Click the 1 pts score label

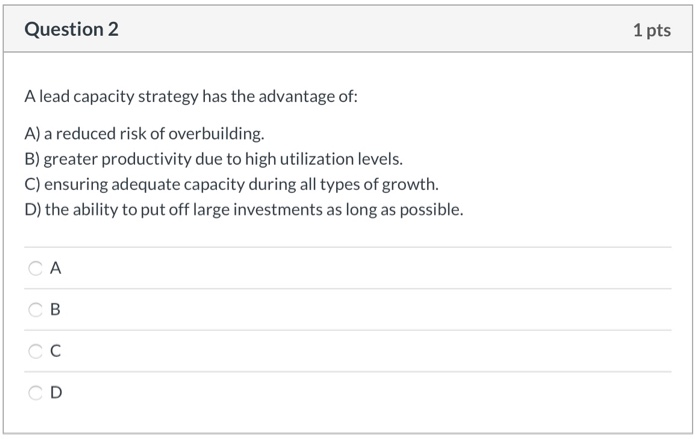(652, 30)
